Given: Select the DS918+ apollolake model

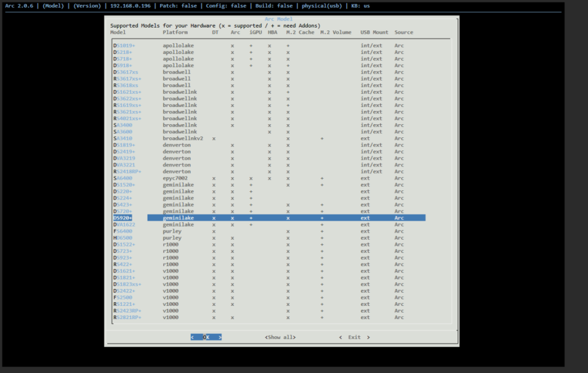Looking at the screenshot, I should coord(123,66).
